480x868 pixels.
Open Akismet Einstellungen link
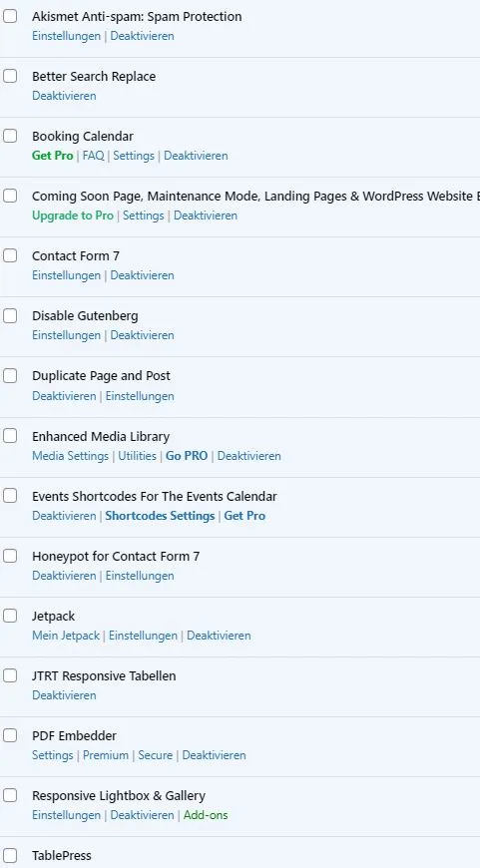(67, 36)
